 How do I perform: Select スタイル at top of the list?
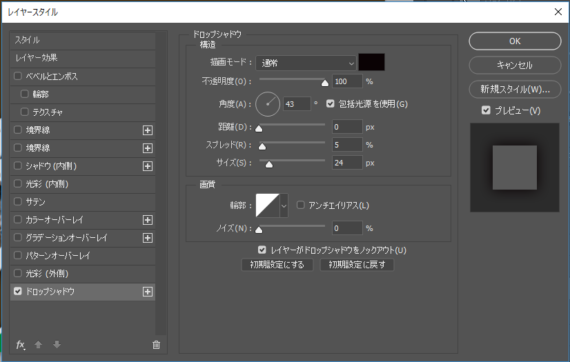[x=83, y=40]
